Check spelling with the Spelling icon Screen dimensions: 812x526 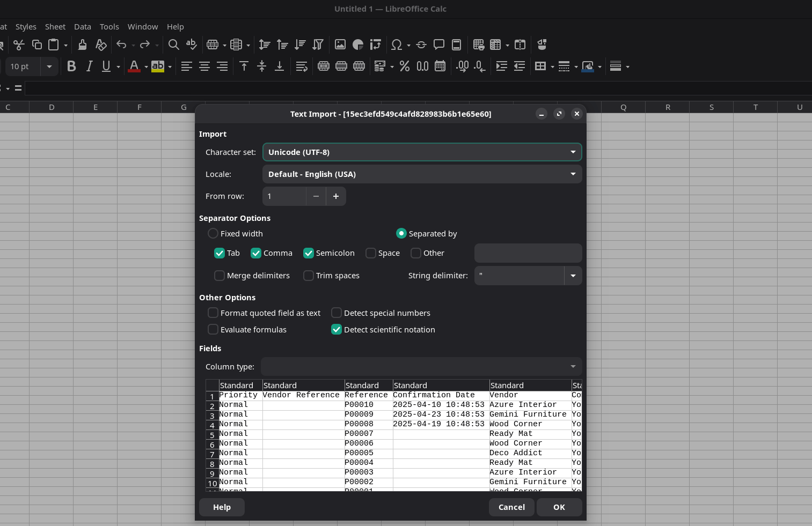pyautogui.click(x=192, y=45)
